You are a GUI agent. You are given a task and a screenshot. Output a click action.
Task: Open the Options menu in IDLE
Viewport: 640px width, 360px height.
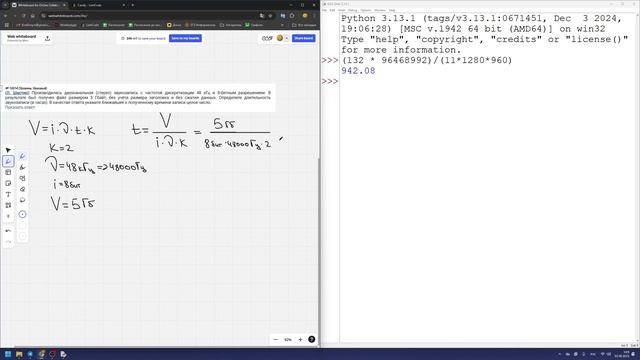(366, 10)
